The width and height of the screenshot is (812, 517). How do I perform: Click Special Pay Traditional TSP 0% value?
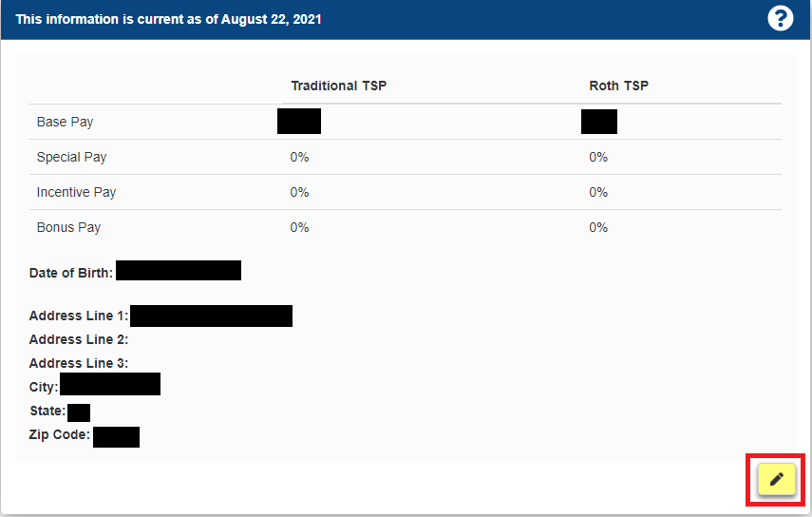coord(299,157)
